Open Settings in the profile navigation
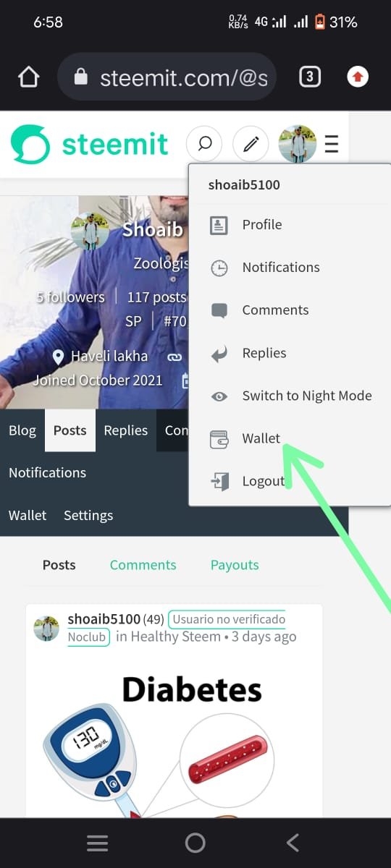The width and height of the screenshot is (391, 868). [x=88, y=515]
